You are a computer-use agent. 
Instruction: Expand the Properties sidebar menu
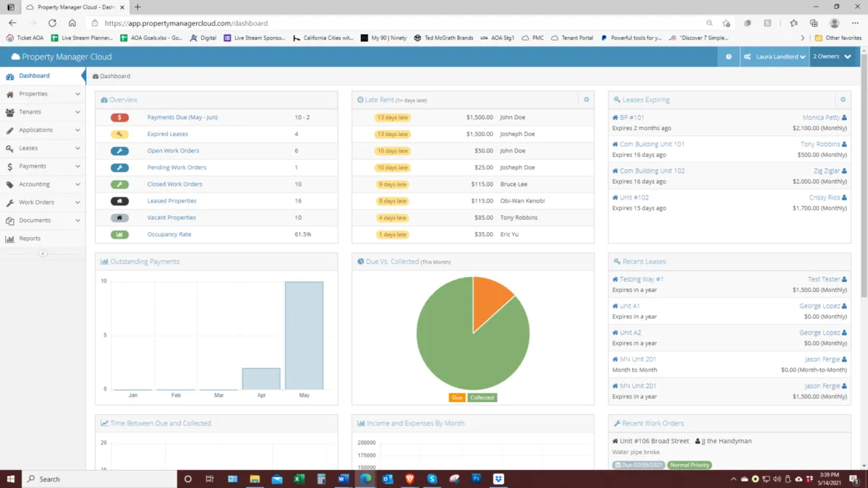click(x=42, y=94)
